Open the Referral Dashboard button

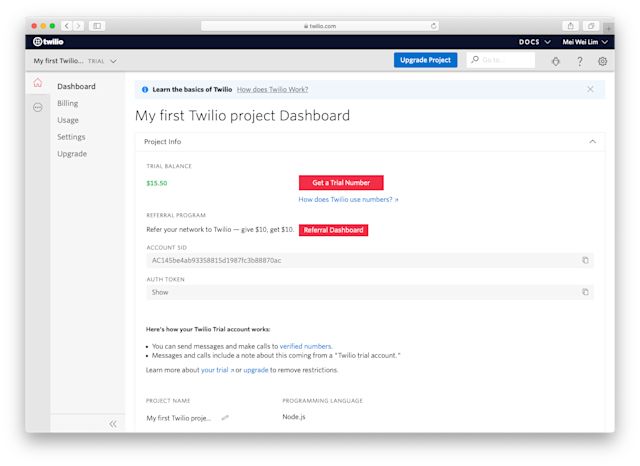333,230
